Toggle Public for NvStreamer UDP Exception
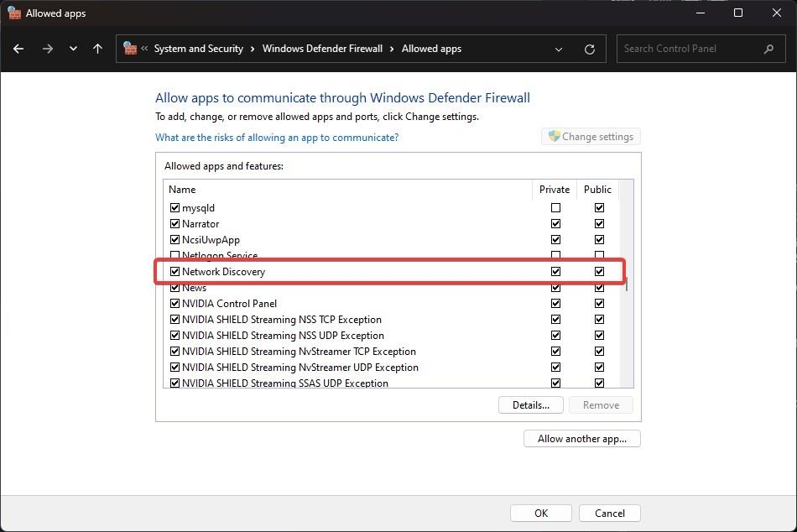The image size is (797, 532). [599, 367]
